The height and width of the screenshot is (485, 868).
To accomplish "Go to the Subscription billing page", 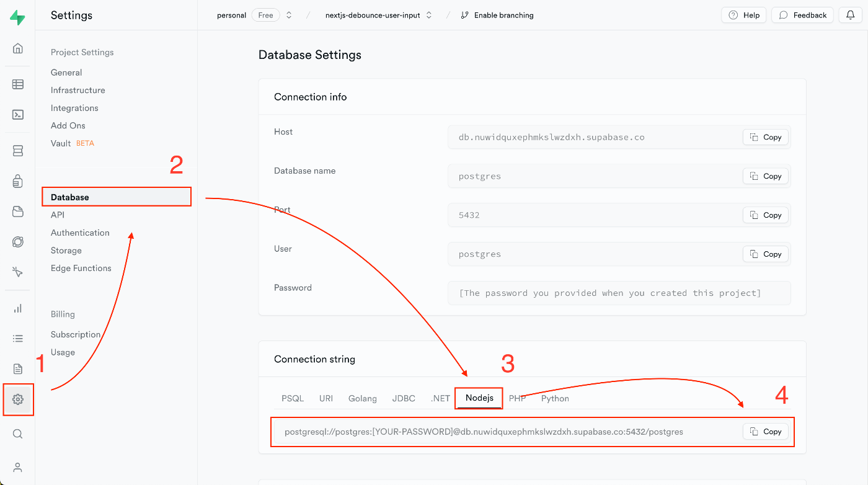I will pyautogui.click(x=76, y=334).
